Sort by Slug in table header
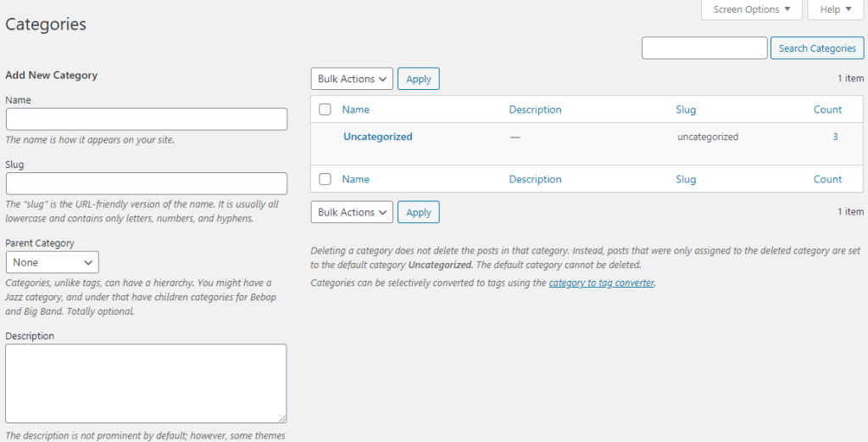 (685, 109)
